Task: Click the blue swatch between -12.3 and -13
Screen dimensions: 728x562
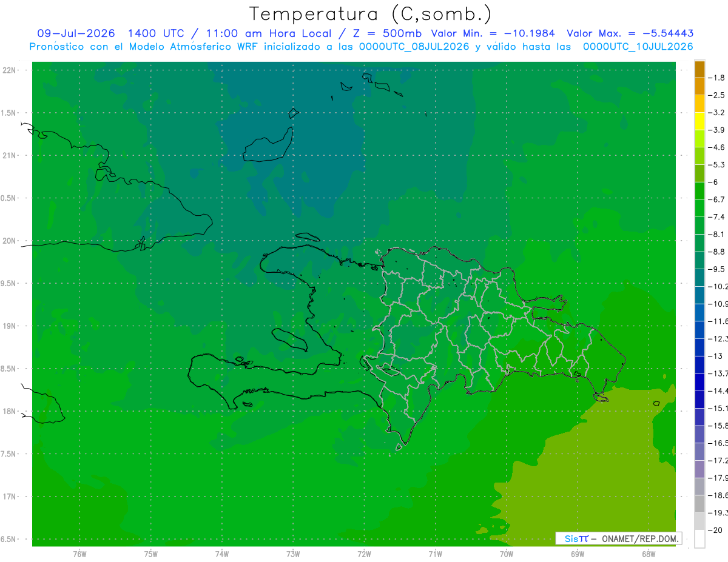Action: 699,347
